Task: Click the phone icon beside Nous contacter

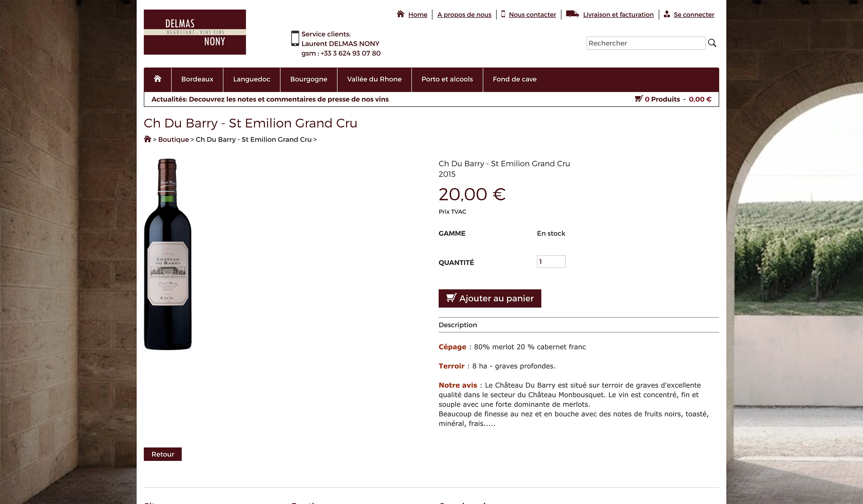Action: (503, 14)
